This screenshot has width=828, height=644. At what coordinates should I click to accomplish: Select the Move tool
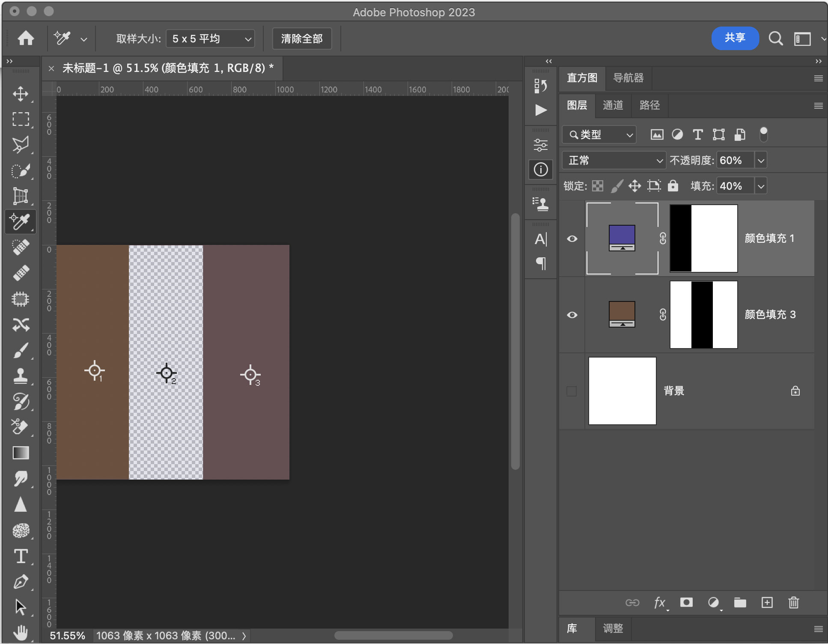click(21, 94)
